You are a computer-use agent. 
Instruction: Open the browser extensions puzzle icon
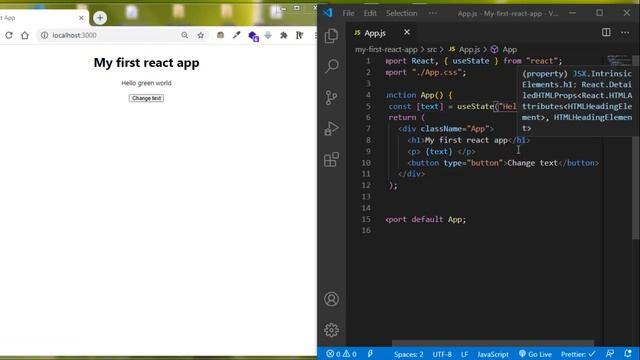click(x=283, y=36)
